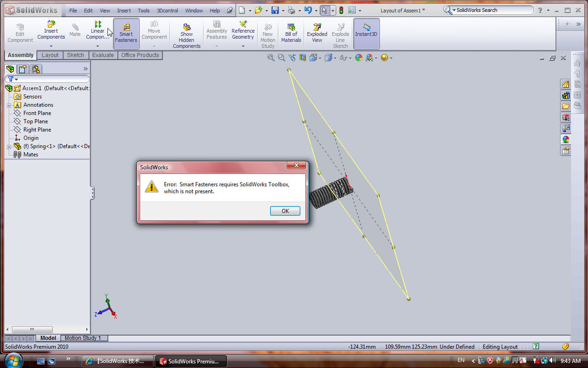Click the Windows Start orb
This screenshot has width=588, height=368.
coord(12,360)
